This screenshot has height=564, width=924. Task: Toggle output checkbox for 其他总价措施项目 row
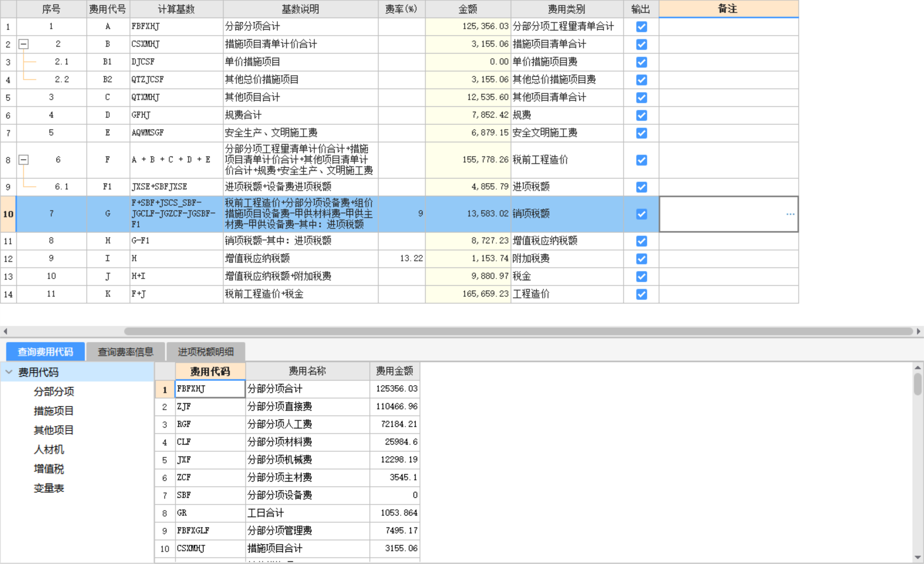[641, 80]
